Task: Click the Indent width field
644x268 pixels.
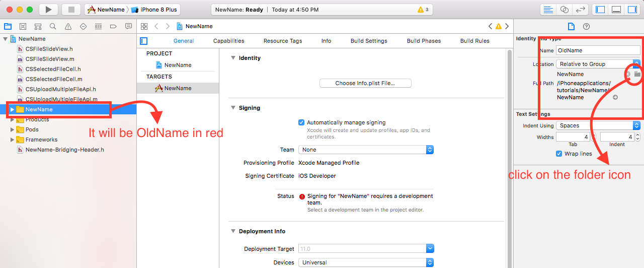Action: (x=617, y=137)
